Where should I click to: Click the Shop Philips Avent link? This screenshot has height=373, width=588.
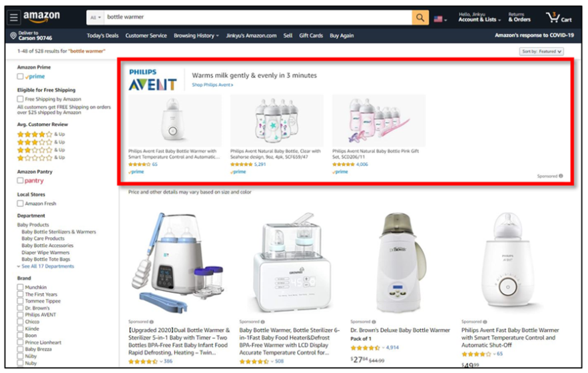[x=212, y=85]
